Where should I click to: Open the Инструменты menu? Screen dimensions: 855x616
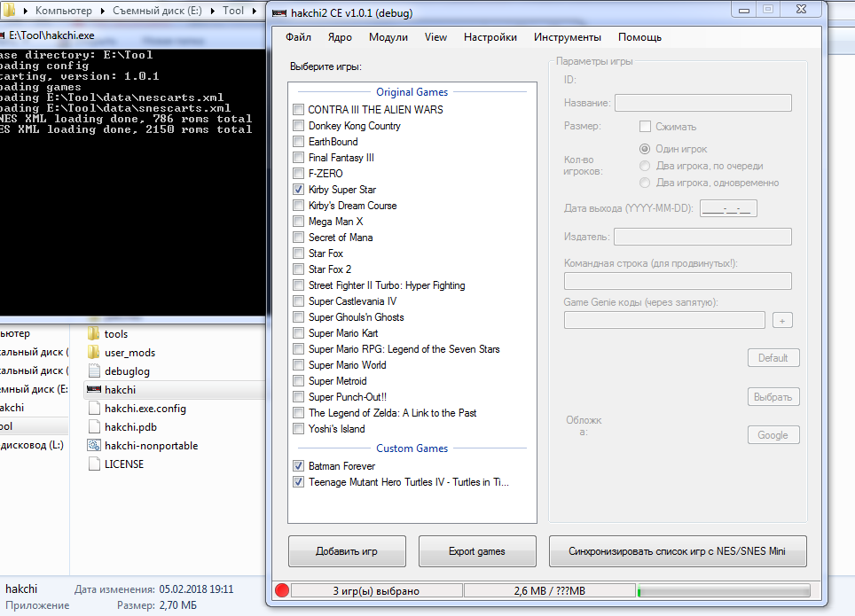567,37
